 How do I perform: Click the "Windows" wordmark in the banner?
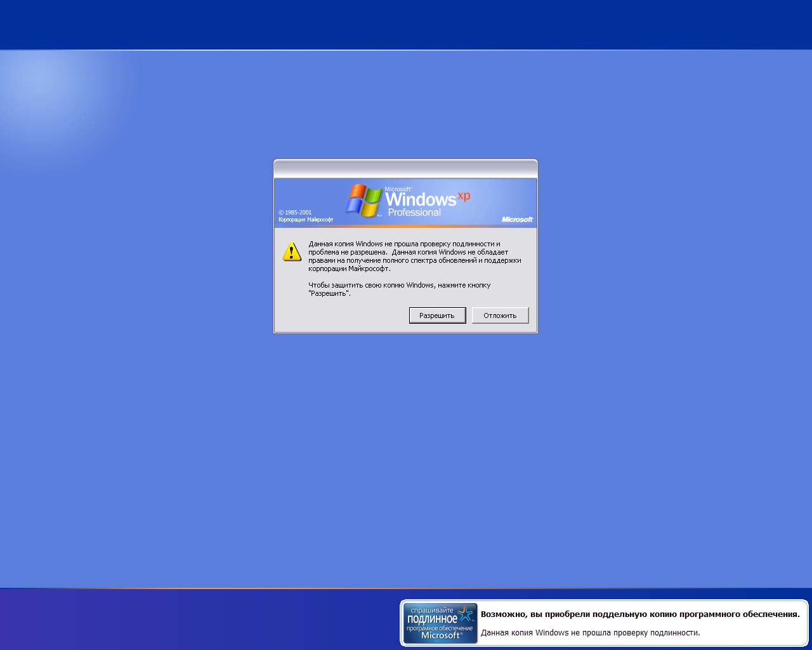(x=420, y=199)
